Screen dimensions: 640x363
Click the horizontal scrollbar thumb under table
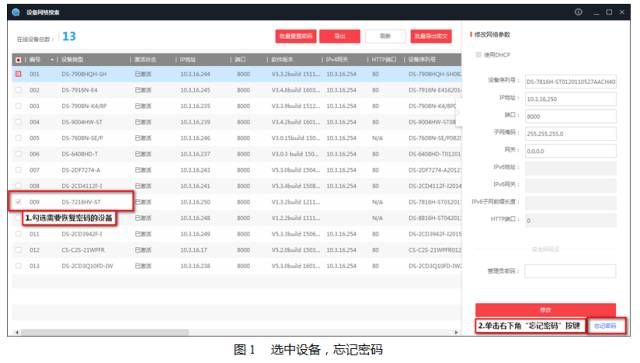(x=104, y=332)
